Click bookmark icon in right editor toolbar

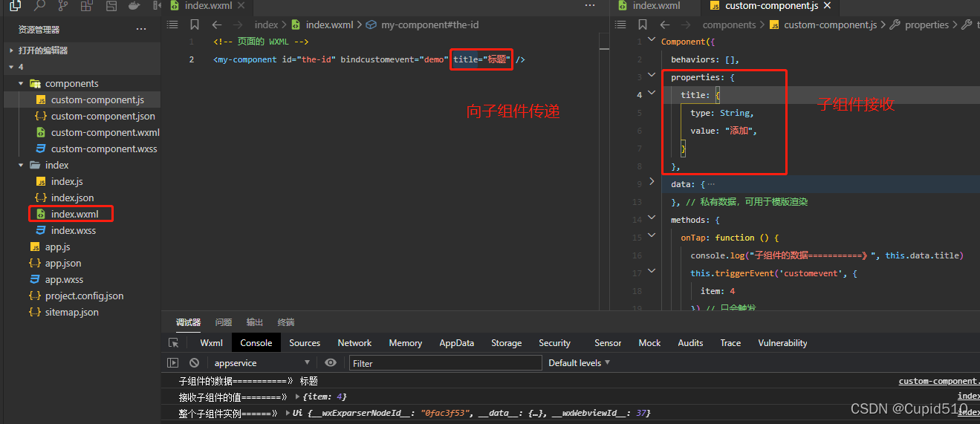[641, 25]
